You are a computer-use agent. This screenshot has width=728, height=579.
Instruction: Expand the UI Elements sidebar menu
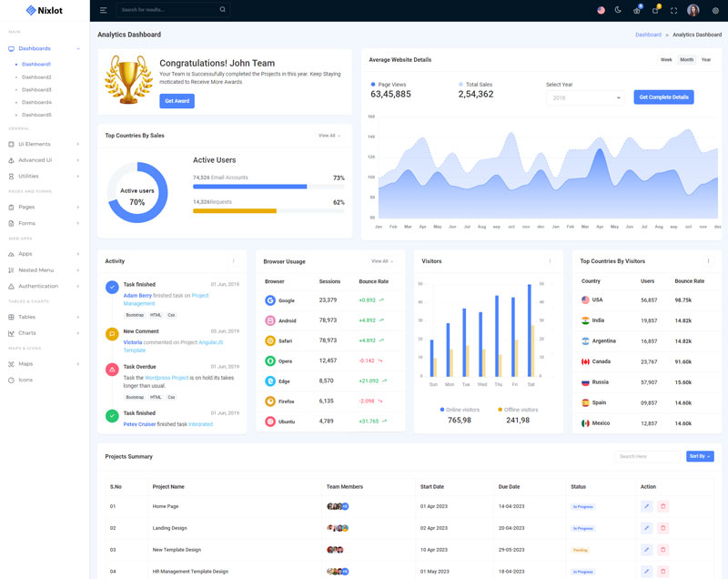[44, 144]
